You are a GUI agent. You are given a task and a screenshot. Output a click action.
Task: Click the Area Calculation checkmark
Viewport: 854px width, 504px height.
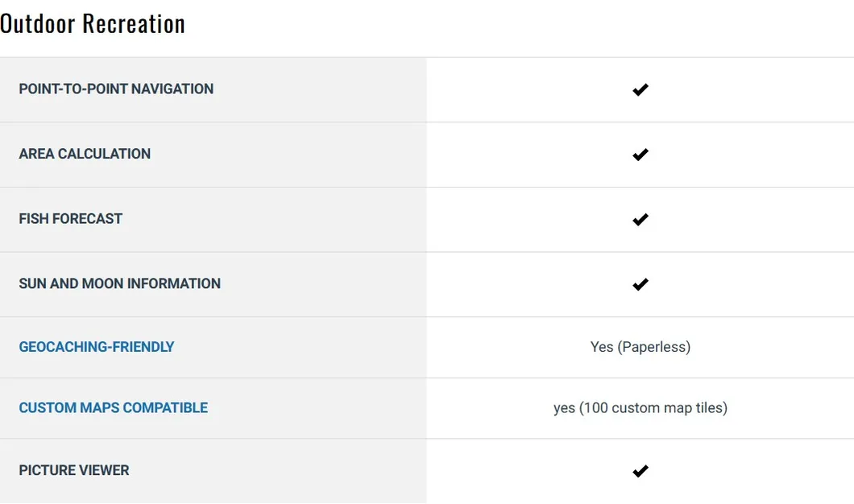(640, 155)
